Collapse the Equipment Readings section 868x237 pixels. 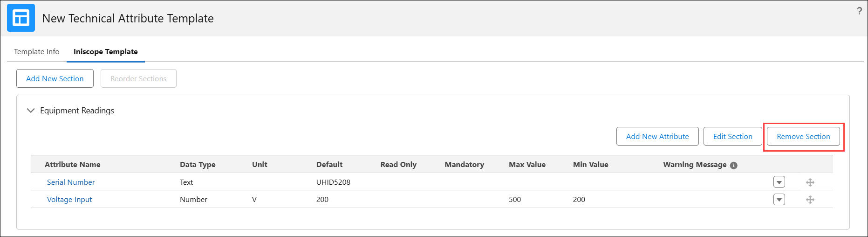(31, 111)
